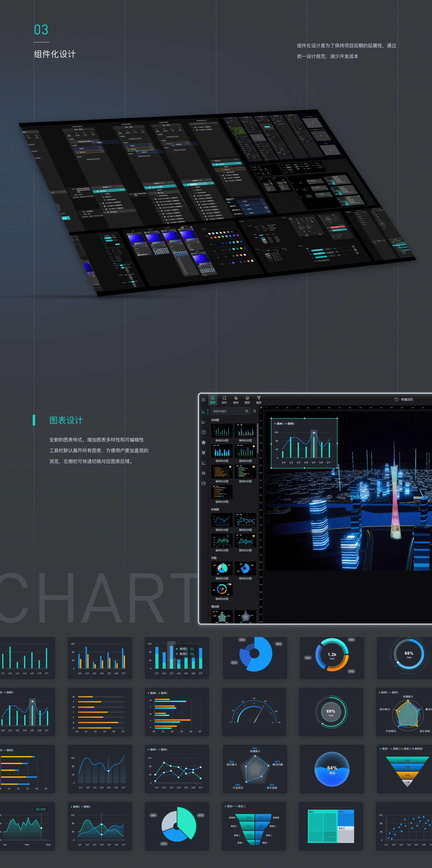Open the filter funnel next to search
The height and width of the screenshot is (868, 432).
point(255,411)
